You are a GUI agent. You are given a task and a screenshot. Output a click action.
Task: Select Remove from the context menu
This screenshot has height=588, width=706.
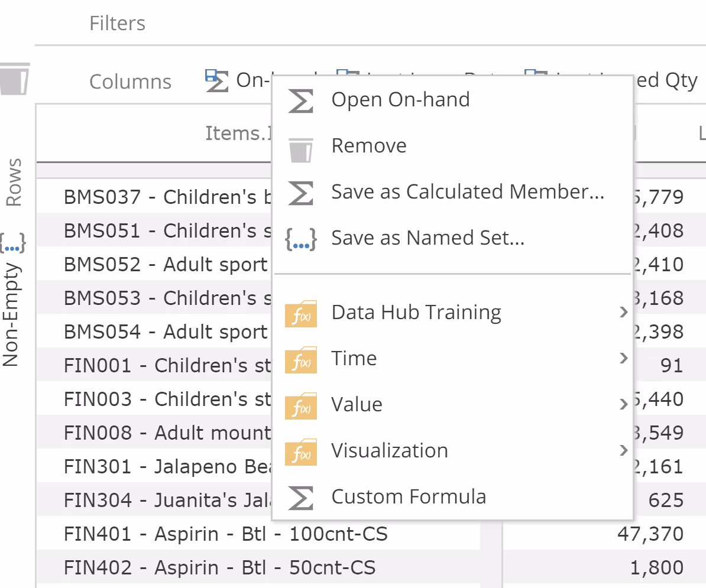click(368, 146)
